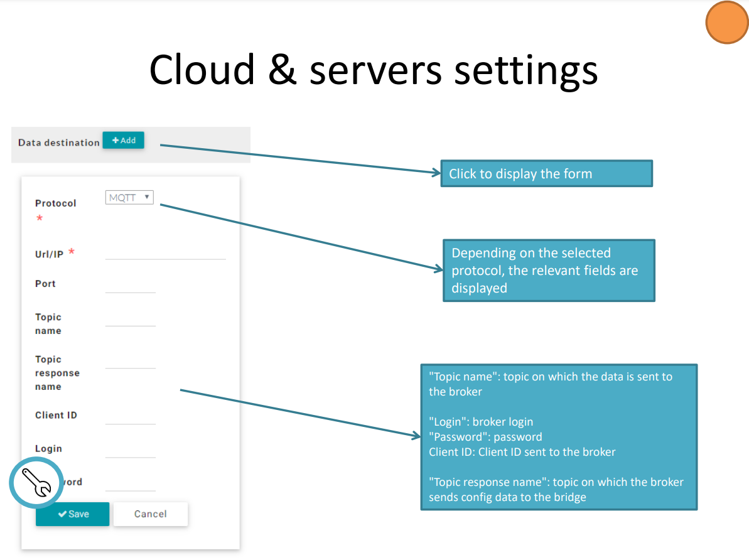This screenshot has height=560, width=749.
Task: Click the red asterisk beside Url/IP
Action: click(72, 252)
